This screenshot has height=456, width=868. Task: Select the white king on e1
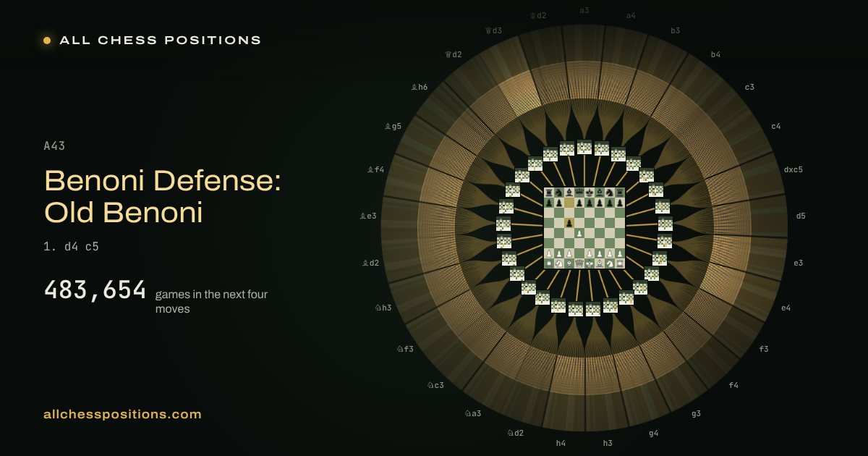pyautogui.click(x=590, y=263)
